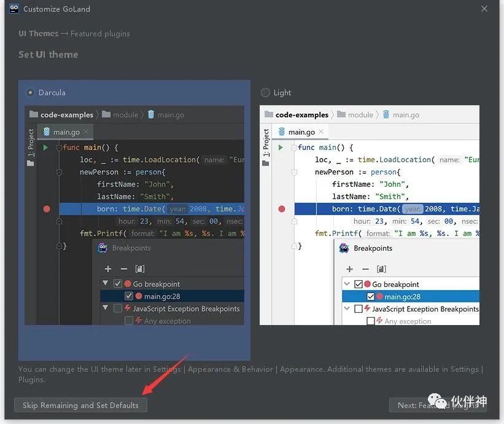Viewport: 504px width, 424px height.
Task: Toggle JavaScript Exception Breakpoints checkbox, Darcula preview
Action: click(x=118, y=308)
